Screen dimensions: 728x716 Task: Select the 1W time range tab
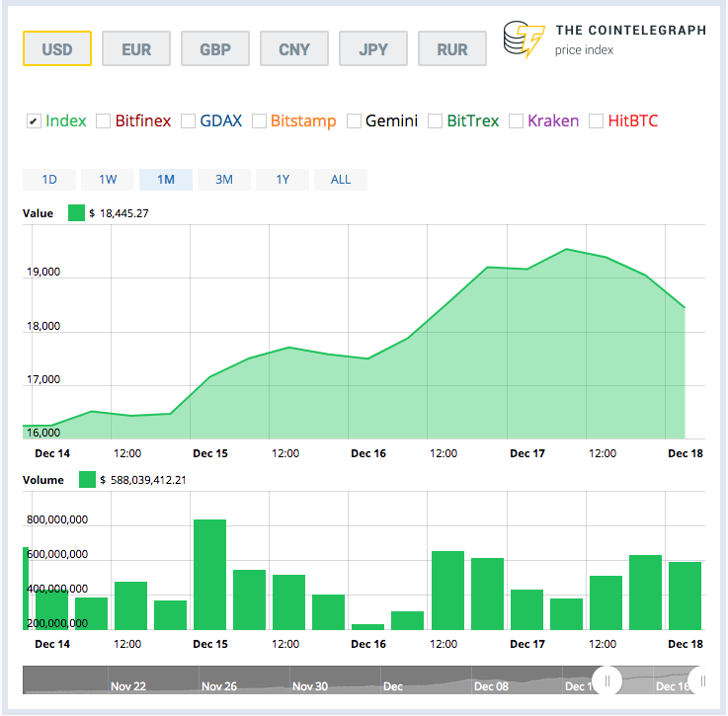(108, 180)
